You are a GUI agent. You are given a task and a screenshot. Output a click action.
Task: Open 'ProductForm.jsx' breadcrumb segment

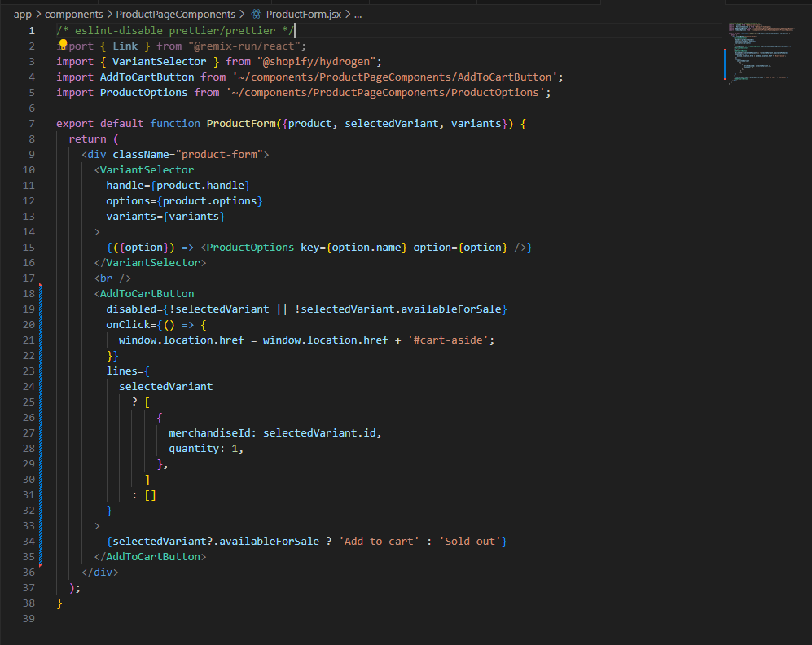click(304, 15)
